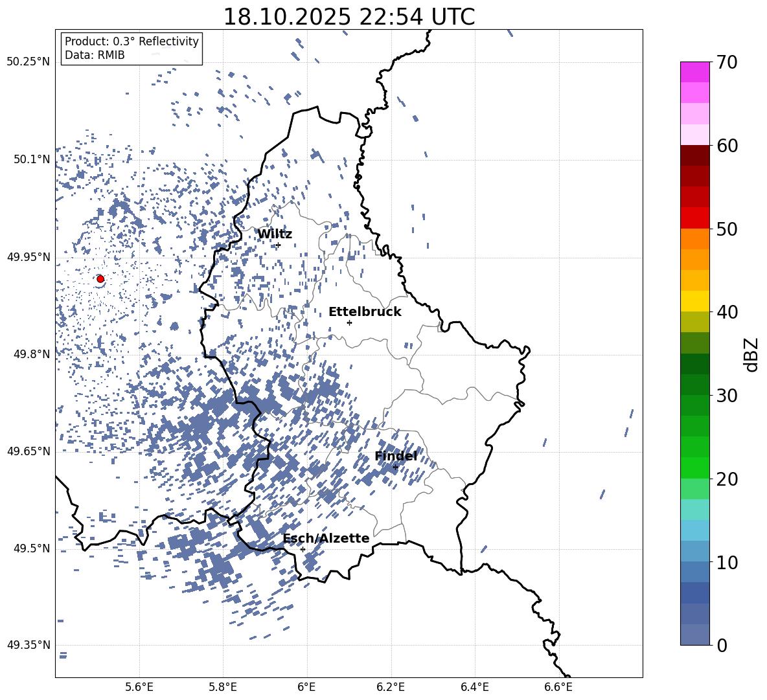Click the 6.6°E longitude label

558,687
